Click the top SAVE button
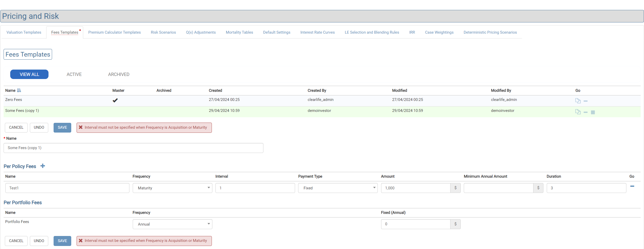The image size is (644, 249). click(x=62, y=127)
